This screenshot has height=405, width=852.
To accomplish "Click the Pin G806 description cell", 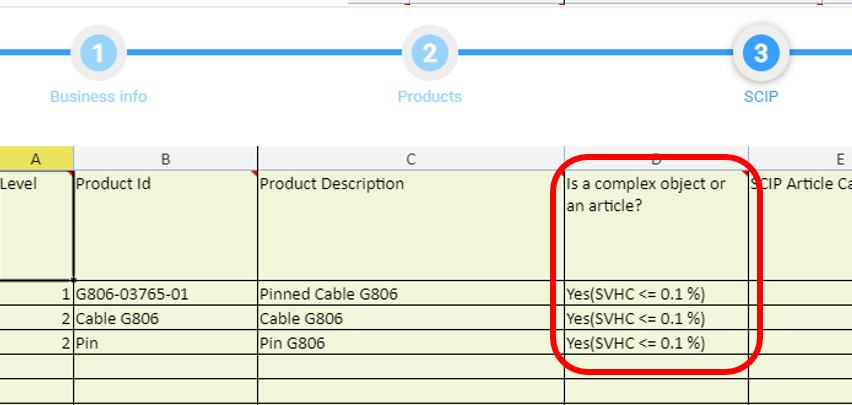I will pyautogui.click(x=410, y=343).
